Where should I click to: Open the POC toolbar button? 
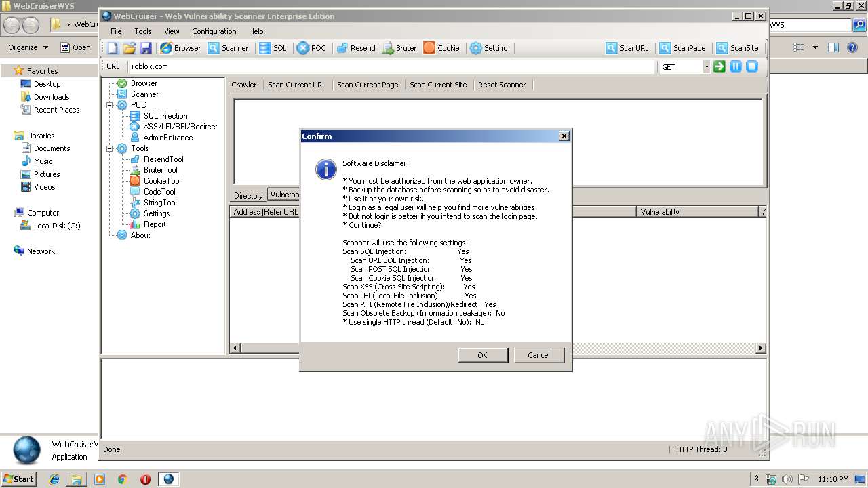click(312, 48)
